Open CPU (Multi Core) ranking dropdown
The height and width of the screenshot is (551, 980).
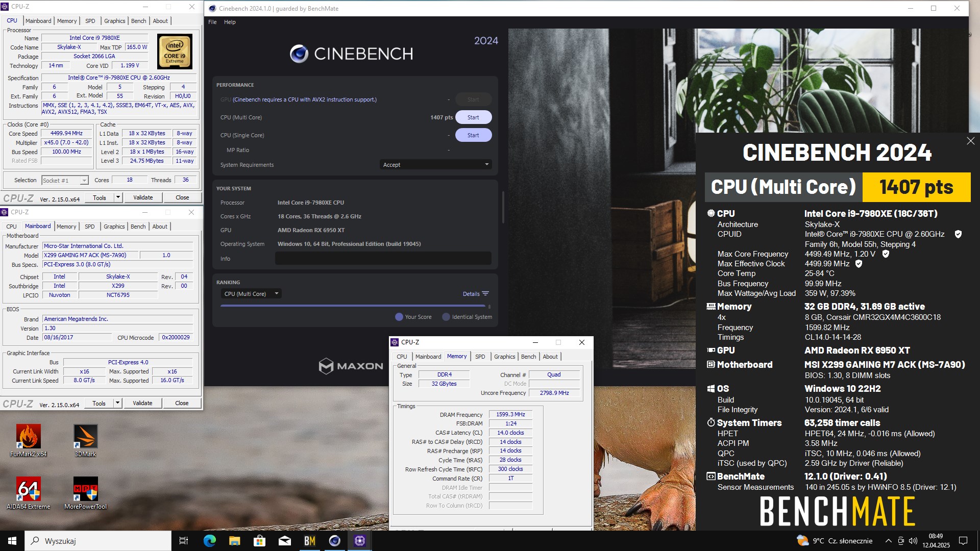coord(251,294)
